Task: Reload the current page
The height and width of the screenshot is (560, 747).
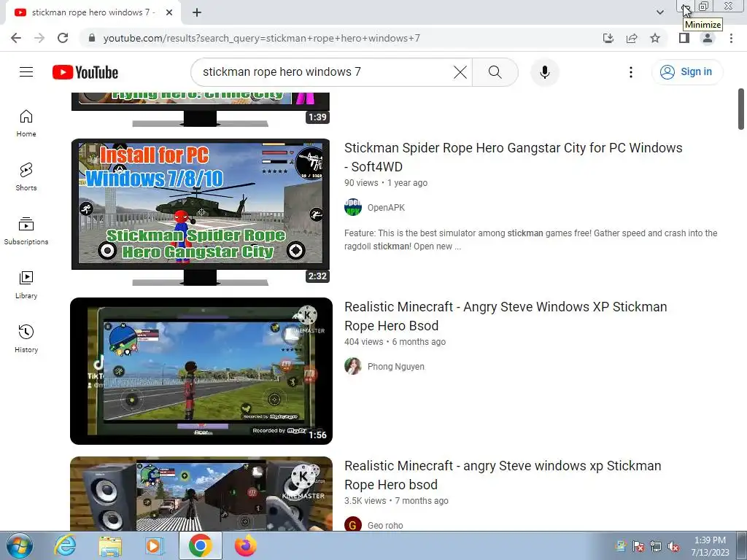Action: [x=63, y=38]
